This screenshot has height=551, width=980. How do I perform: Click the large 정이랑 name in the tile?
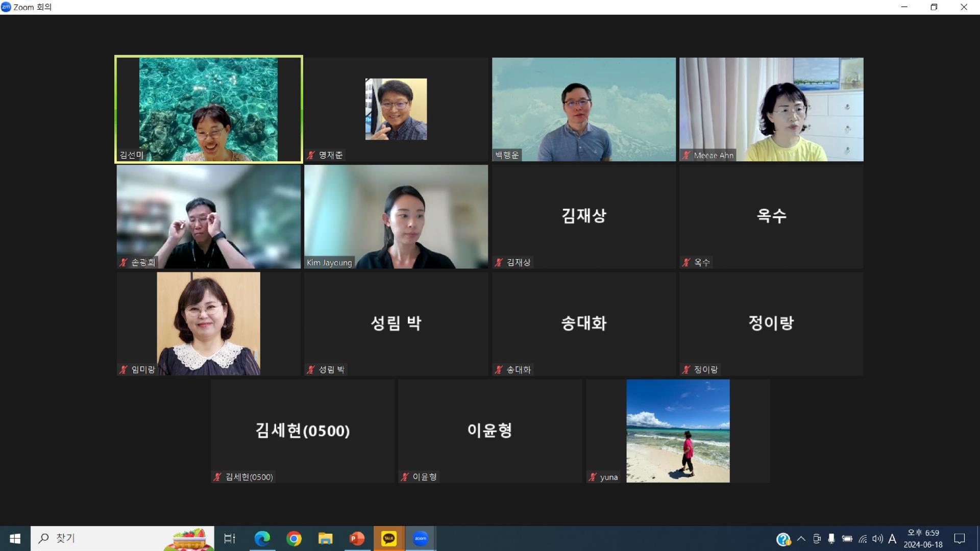point(771,323)
